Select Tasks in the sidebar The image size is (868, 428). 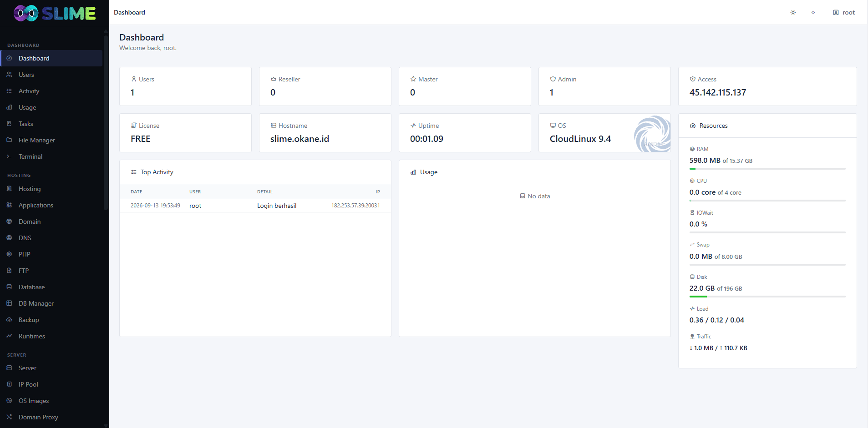(51, 124)
